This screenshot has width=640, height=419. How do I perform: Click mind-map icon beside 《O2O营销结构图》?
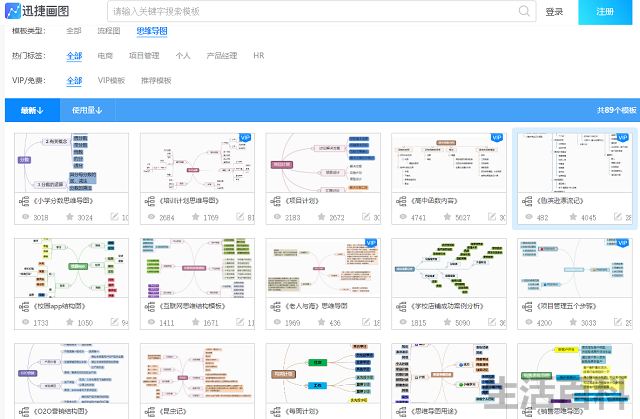24,411
